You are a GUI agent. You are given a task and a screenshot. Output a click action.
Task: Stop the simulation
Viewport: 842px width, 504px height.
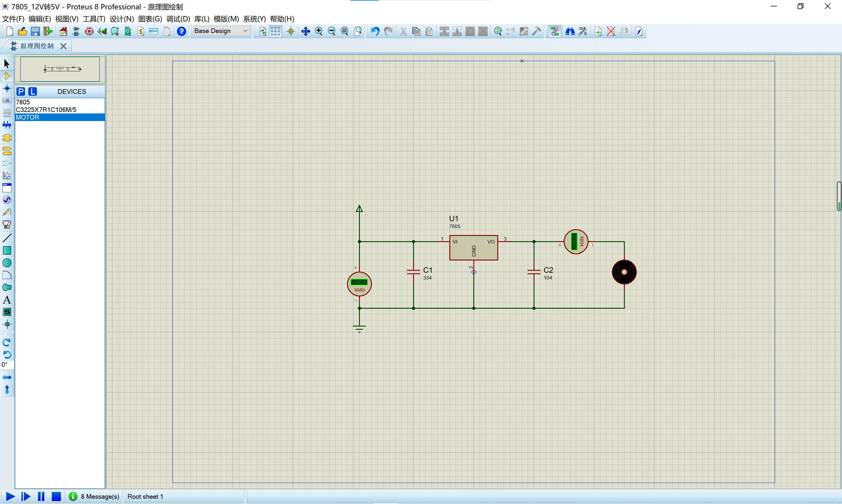(x=56, y=496)
